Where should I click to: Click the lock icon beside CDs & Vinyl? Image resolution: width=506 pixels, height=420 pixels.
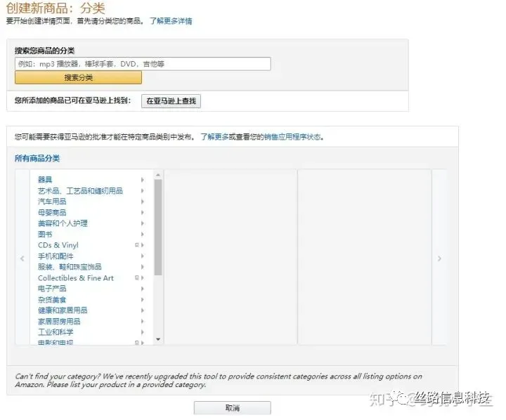tap(137, 245)
